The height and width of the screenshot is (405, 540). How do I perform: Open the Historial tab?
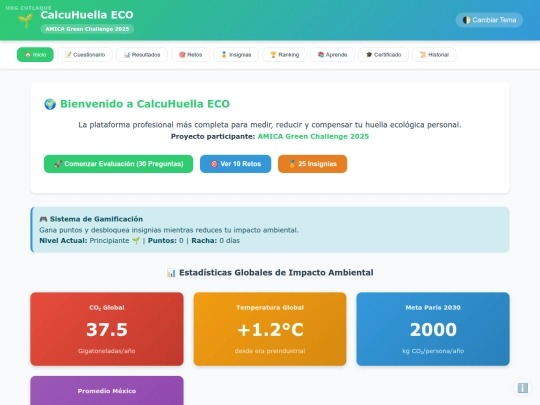tap(434, 54)
